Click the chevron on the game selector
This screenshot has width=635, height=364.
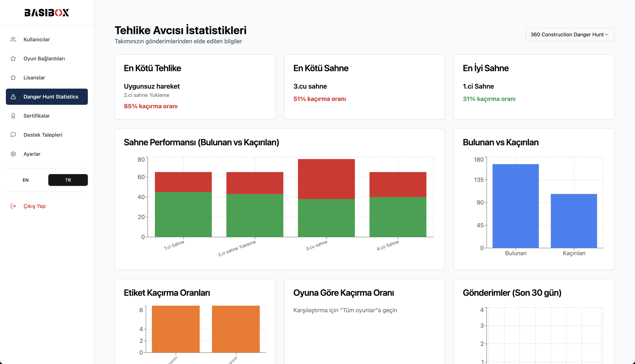607,34
